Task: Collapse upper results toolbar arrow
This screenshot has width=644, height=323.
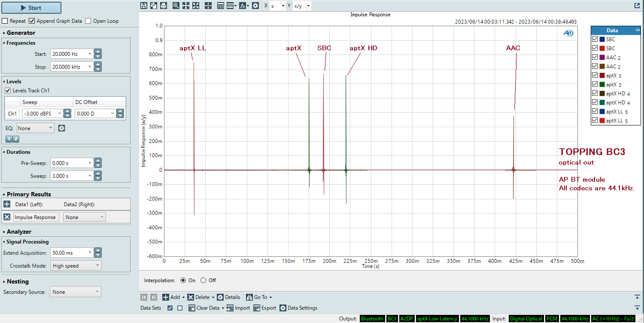Action: [637, 297]
